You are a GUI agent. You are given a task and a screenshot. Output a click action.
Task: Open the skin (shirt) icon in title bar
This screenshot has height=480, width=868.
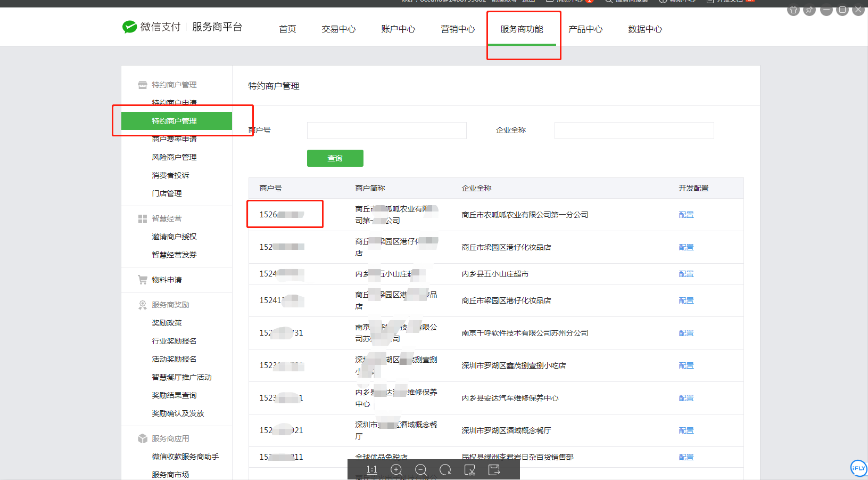(x=793, y=10)
